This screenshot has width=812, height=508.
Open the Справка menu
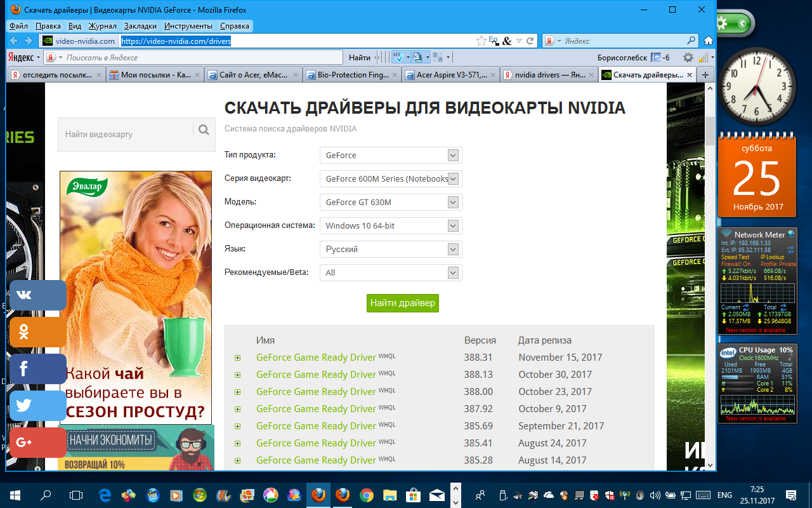point(235,26)
